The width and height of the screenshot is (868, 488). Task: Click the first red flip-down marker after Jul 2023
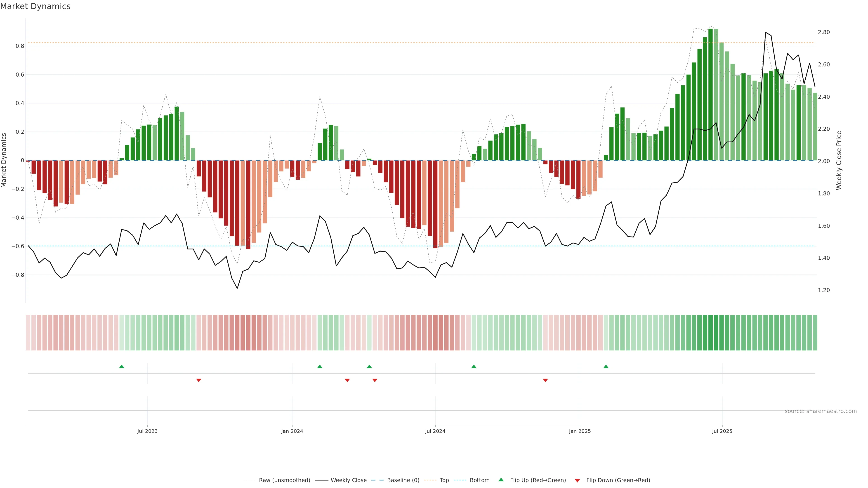point(198,380)
